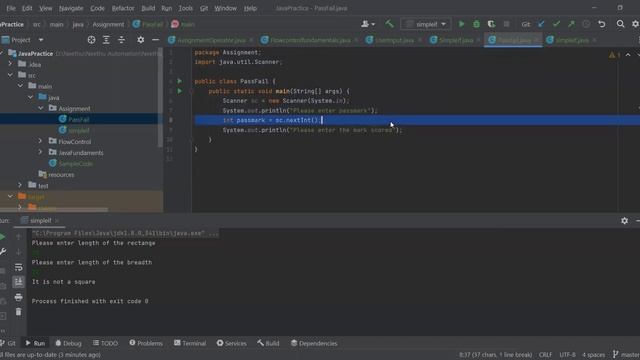Viewport: 640px width, 360px height.
Task: Open IDE settings gear at top right
Action: pyautogui.click(x=636, y=24)
